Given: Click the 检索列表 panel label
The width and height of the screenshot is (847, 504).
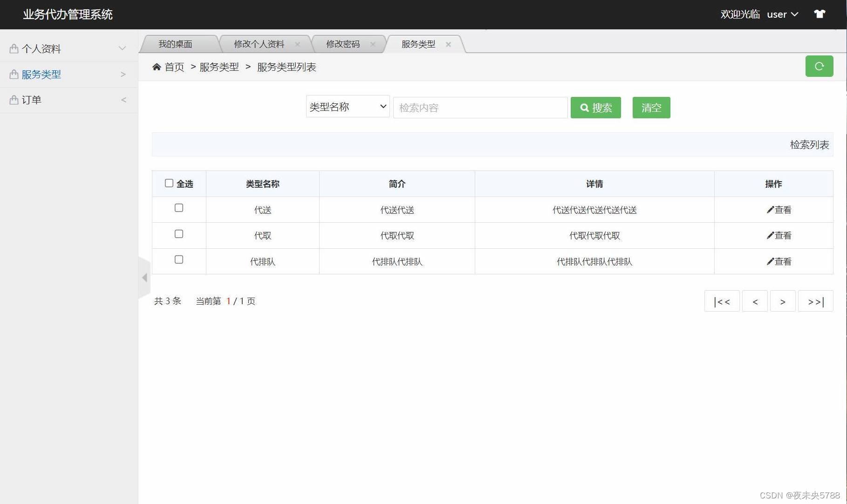Looking at the screenshot, I should [x=809, y=145].
